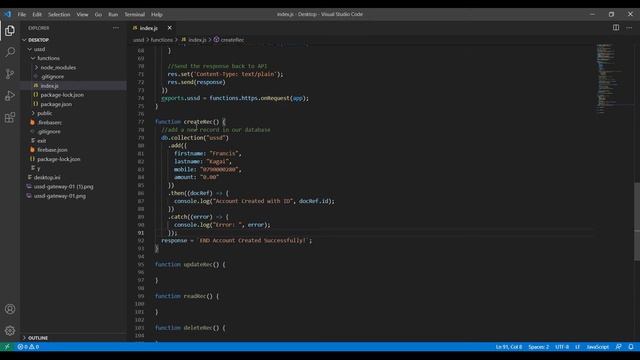640x360 pixels.
Task: Open package.json in the functions folder
Action: click(56, 104)
